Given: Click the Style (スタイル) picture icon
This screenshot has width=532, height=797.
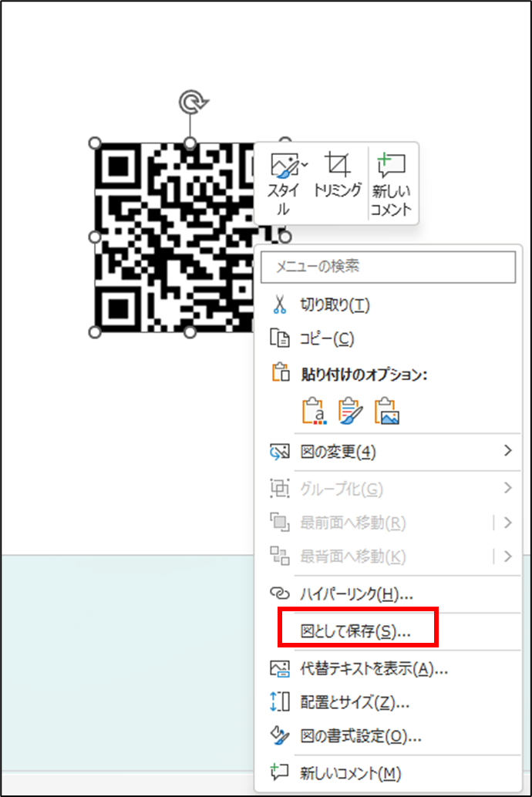Looking at the screenshot, I should [287, 165].
